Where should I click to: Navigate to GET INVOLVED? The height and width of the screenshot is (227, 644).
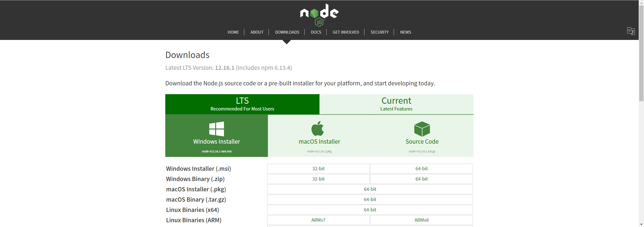346,32
